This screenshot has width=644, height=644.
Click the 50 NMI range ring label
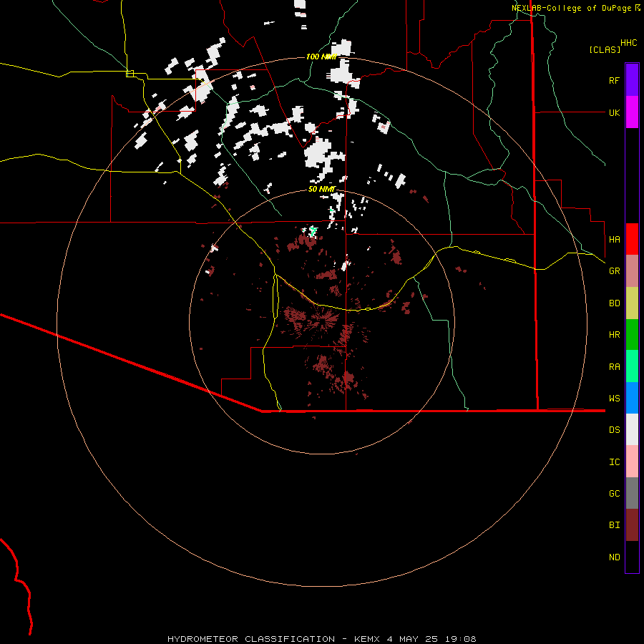pyautogui.click(x=321, y=190)
